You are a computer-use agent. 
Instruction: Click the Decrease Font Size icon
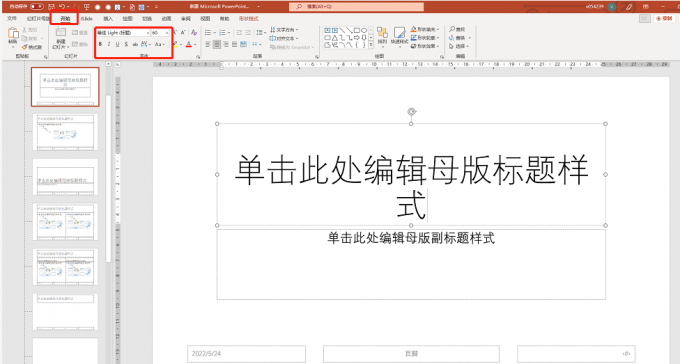183,33
